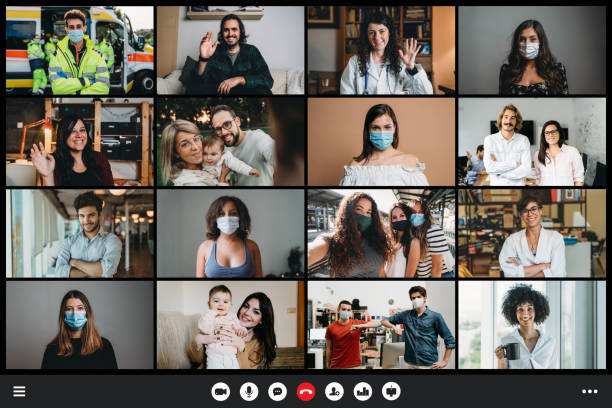Select the masked woman in black sweater tile
Viewport: 612px width, 408px height.
(80, 325)
